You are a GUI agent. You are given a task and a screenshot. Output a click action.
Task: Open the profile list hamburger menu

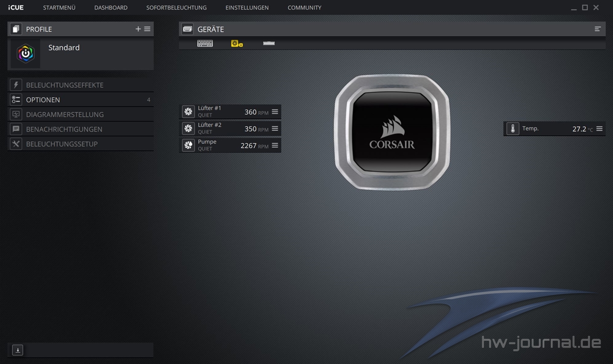click(x=147, y=29)
